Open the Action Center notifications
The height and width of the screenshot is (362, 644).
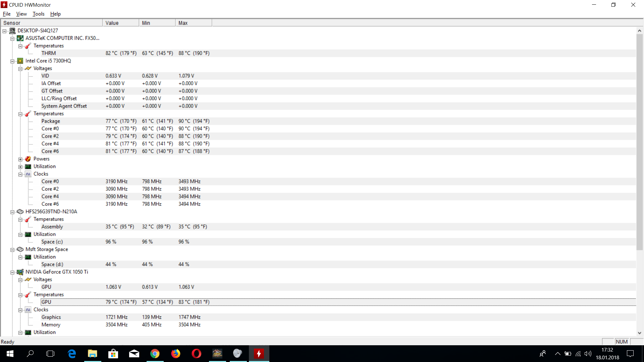click(x=630, y=354)
